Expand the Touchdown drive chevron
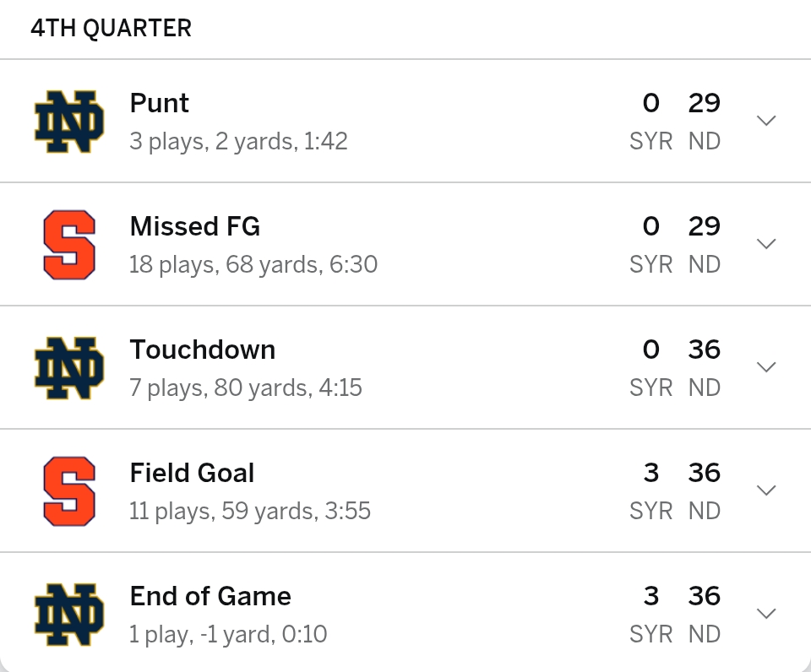The height and width of the screenshot is (672, 811). coord(766,367)
